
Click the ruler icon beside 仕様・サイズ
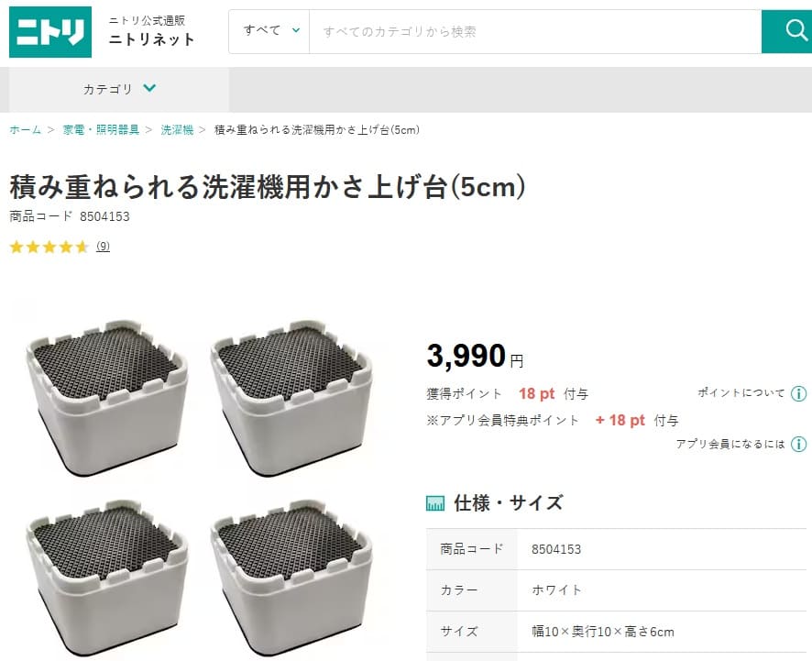click(435, 503)
